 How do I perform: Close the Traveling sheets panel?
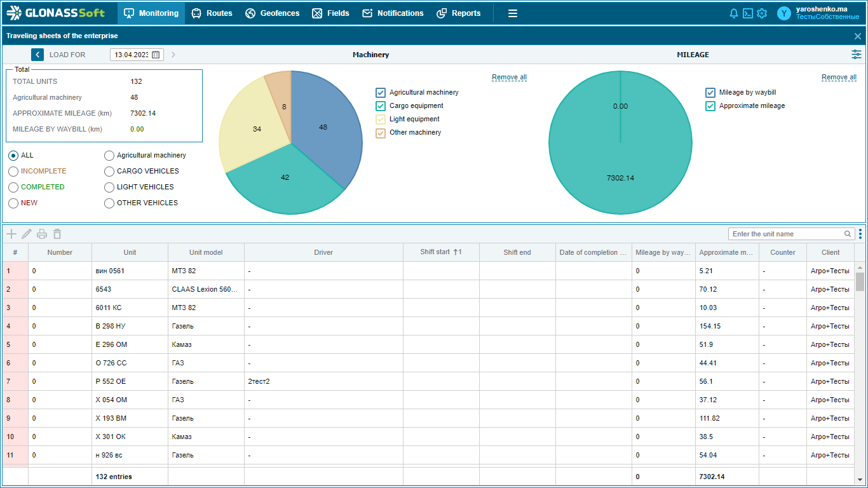click(858, 36)
